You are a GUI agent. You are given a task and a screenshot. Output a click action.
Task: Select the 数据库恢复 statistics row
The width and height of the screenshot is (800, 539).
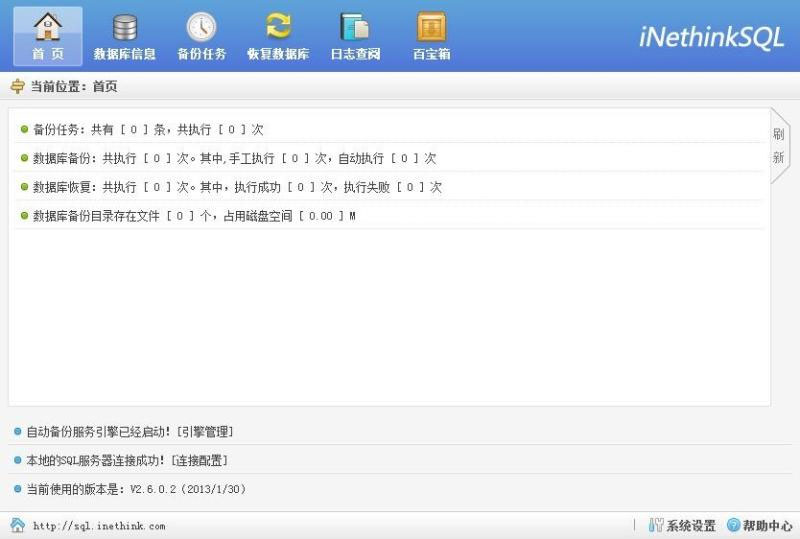coord(237,187)
